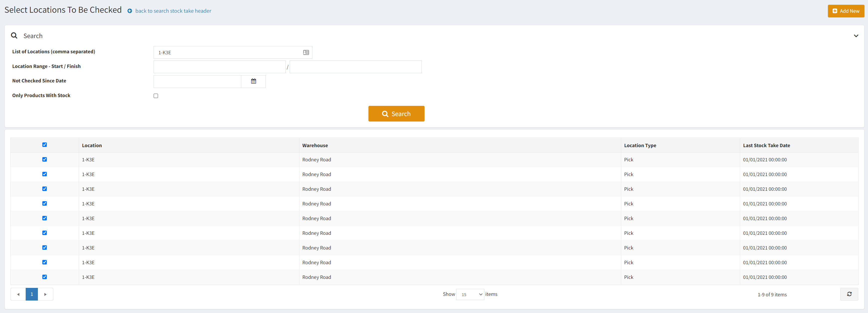Click the refresh icon below the results table
Viewport: 868px width, 313px height.
tap(850, 294)
